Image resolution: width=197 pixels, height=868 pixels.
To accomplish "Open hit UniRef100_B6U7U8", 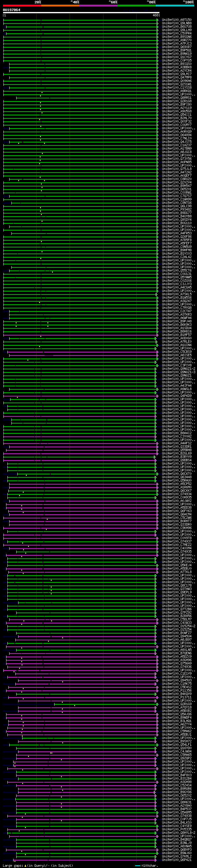I will [177, 26].
